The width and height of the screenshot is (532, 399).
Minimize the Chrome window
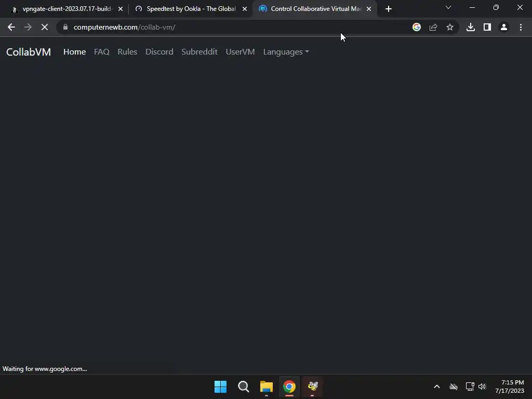point(472,7)
